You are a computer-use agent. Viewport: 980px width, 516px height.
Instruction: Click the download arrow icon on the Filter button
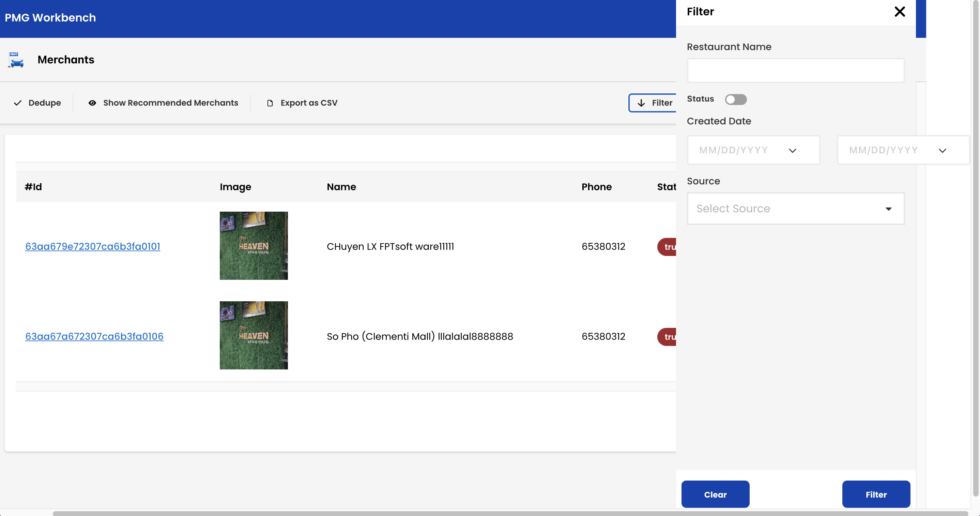[x=641, y=103]
